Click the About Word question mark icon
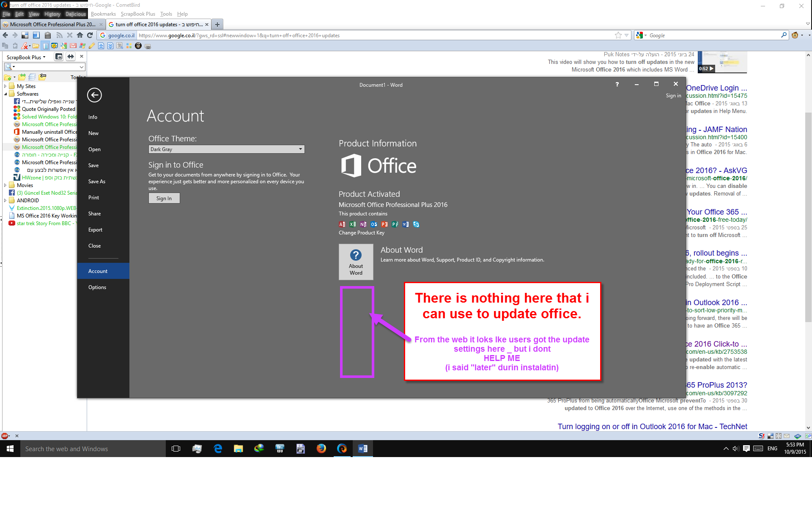 (356, 255)
